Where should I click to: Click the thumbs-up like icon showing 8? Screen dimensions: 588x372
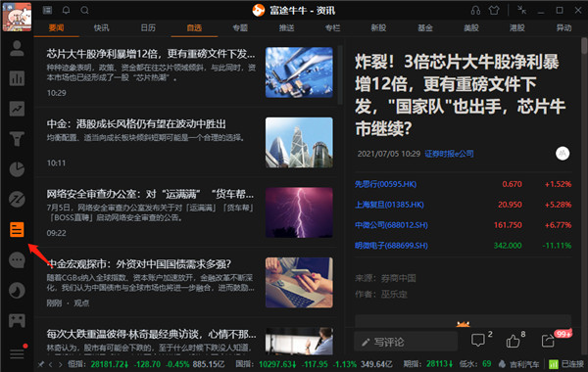pos(513,341)
